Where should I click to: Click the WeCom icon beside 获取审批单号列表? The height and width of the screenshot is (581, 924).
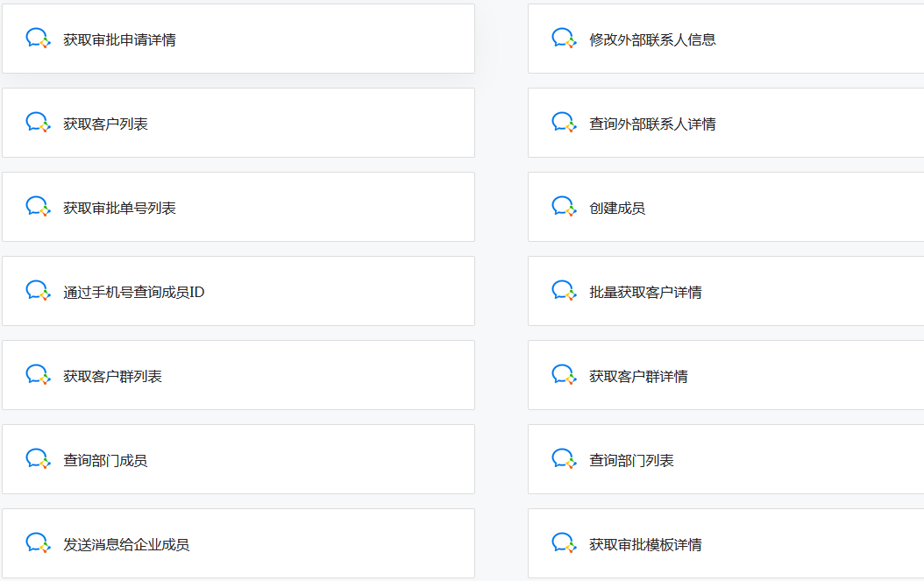pos(38,208)
